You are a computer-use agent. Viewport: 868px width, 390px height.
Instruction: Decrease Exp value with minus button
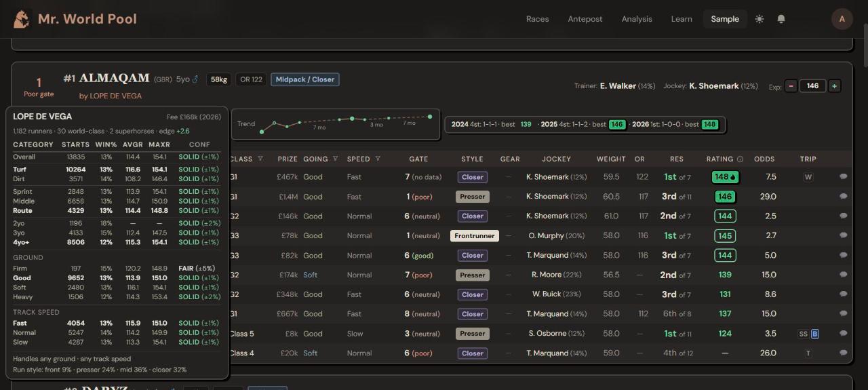[791, 86]
